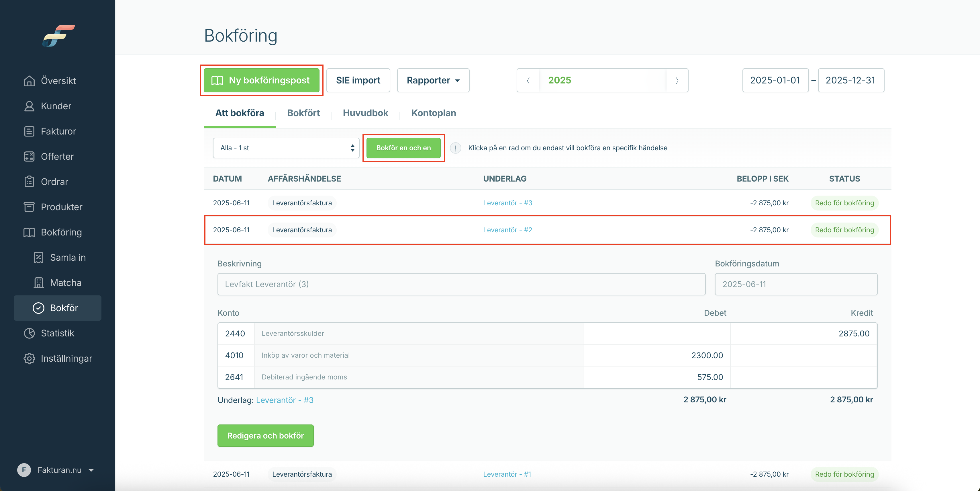Open the Fakturor document icon

pos(29,131)
